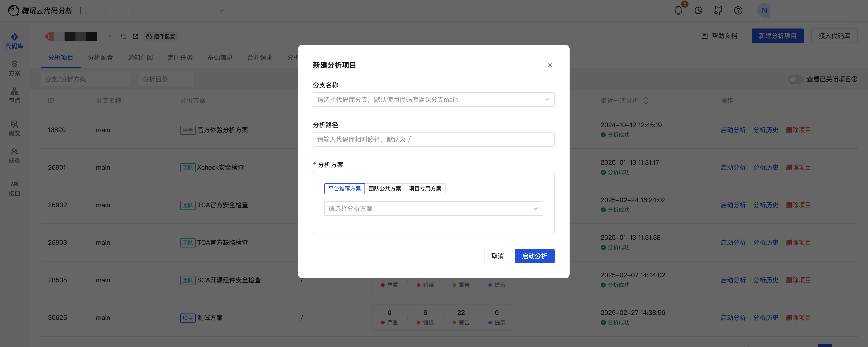The height and width of the screenshot is (347, 868).
Task: Open SCA开源组件安全检查 scheme
Action: (x=229, y=280)
